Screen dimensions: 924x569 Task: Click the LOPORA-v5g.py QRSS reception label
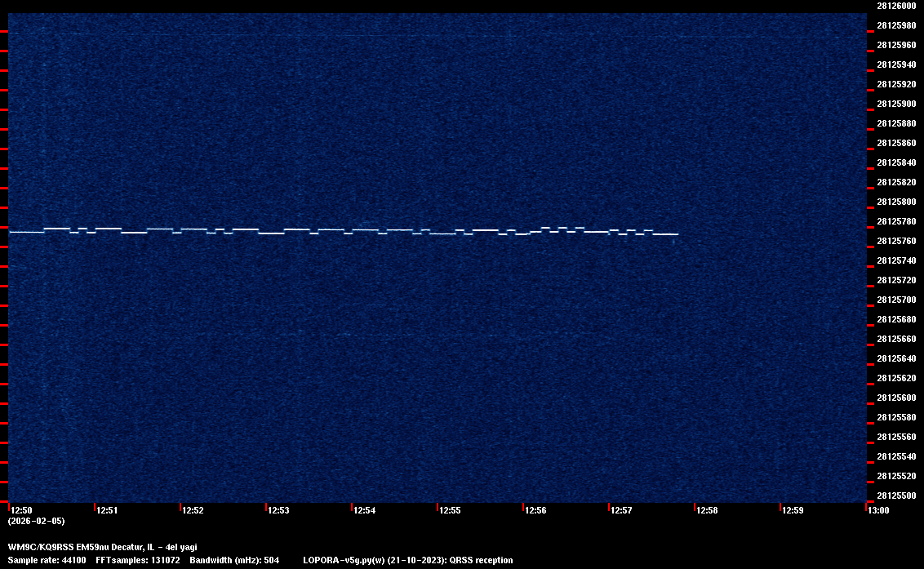408,560
